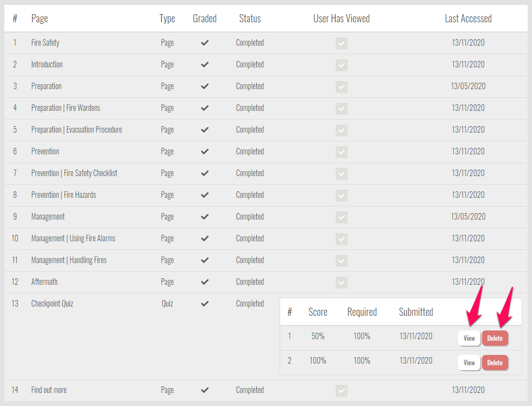Click the Status column header

tap(250, 18)
